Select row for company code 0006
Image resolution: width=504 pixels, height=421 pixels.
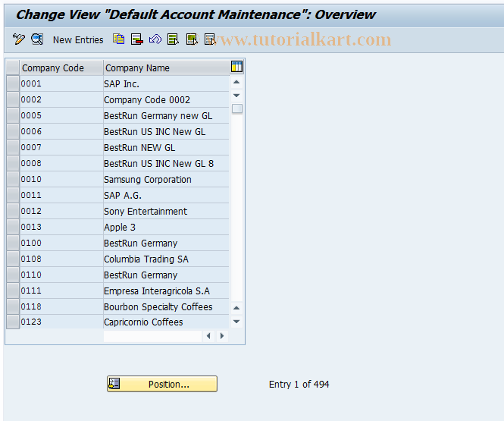[13, 131]
